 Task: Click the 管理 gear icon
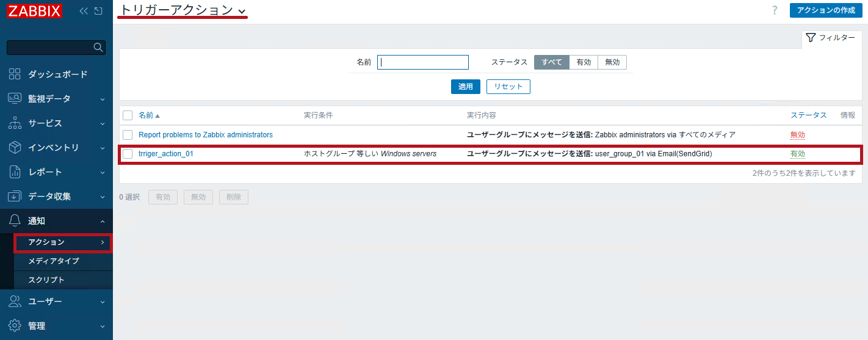15,325
